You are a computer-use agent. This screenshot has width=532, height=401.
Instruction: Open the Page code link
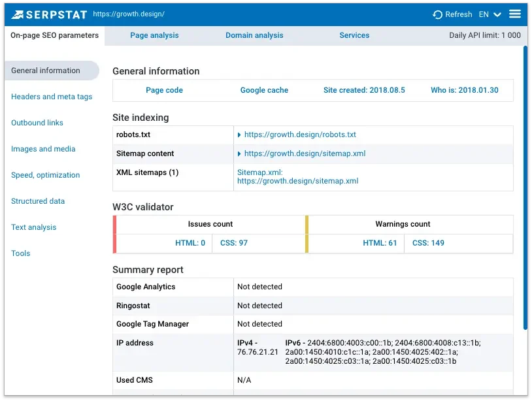164,89
